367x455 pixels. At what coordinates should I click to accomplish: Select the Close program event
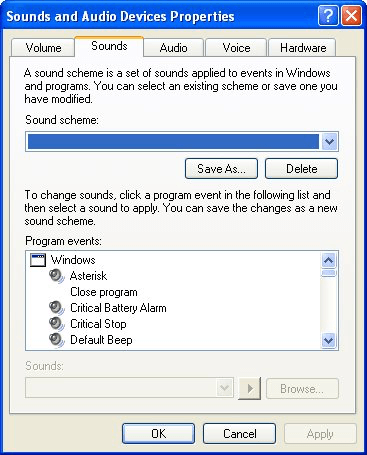(104, 292)
